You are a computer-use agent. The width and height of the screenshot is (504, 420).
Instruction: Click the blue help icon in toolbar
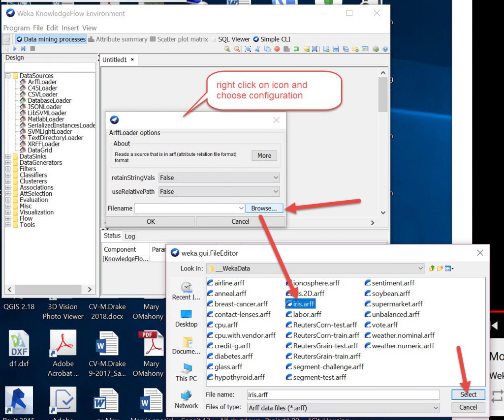pos(385,49)
